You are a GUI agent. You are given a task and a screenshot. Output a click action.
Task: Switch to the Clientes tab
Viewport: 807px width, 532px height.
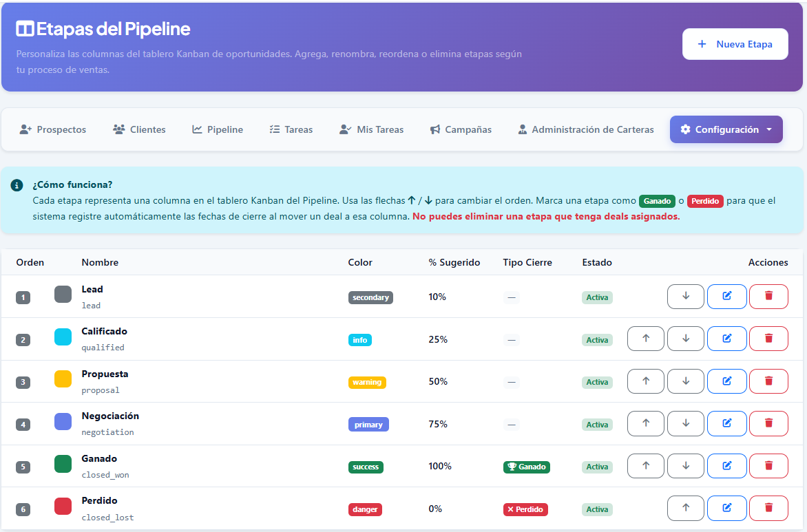click(140, 129)
